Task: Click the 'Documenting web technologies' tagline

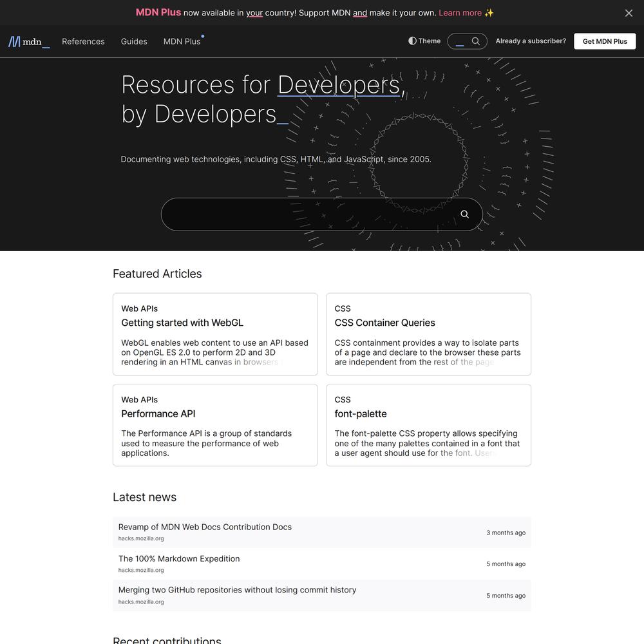Action: coord(276,159)
